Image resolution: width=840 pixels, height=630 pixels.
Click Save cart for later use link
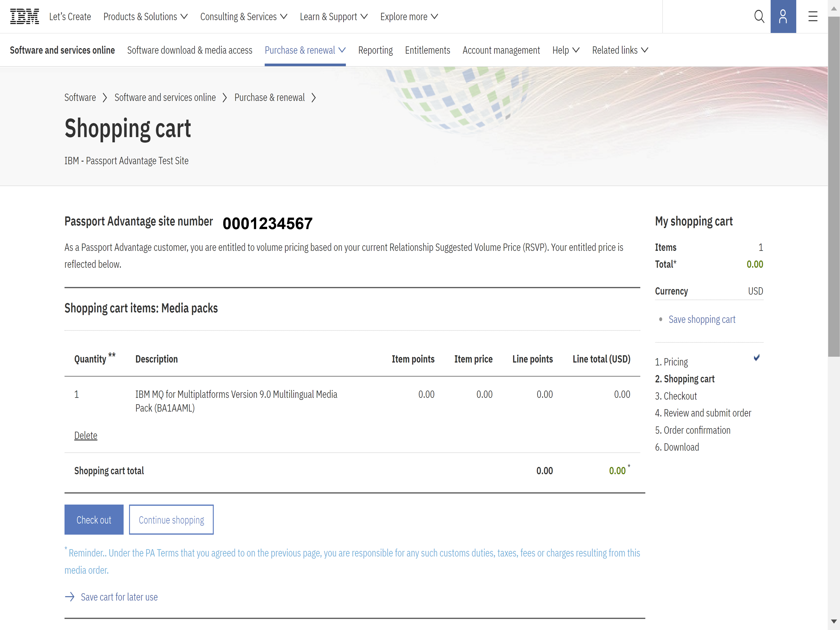pyautogui.click(x=119, y=597)
